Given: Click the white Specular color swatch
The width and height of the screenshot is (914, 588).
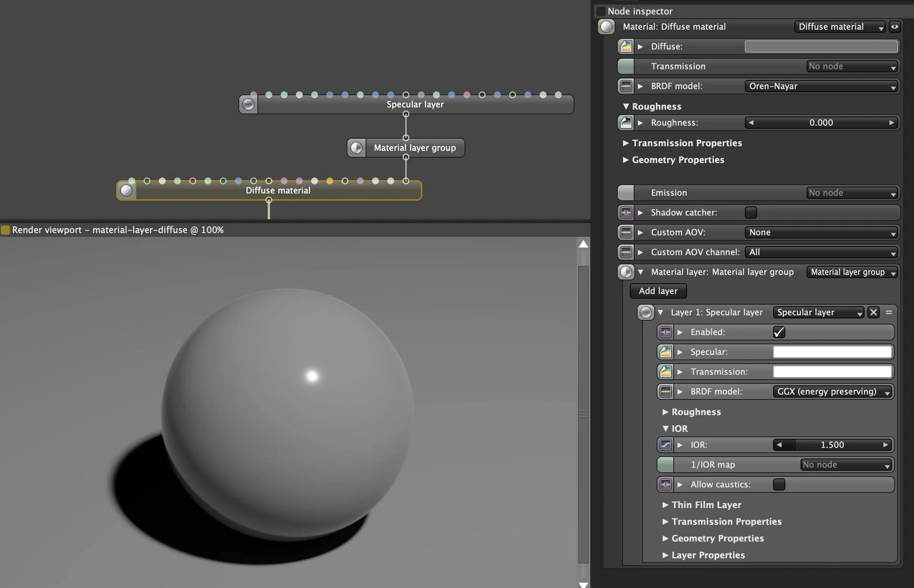Looking at the screenshot, I should pos(832,352).
